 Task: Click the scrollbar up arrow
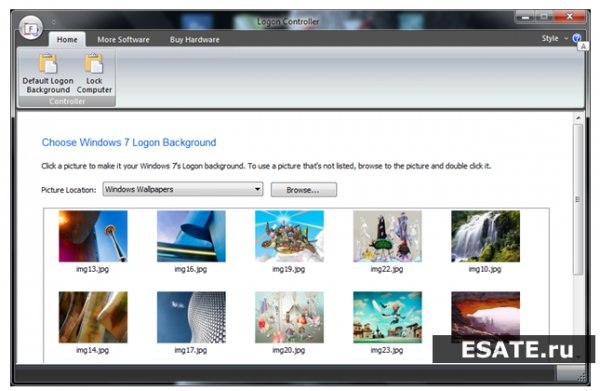(578, 118)
